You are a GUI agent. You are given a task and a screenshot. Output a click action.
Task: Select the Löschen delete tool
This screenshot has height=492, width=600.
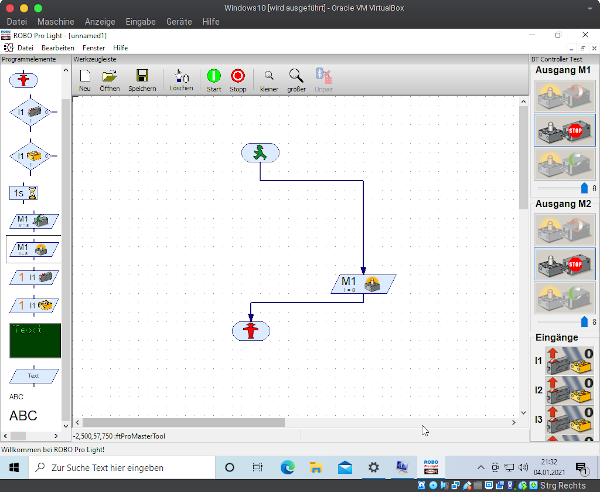point(181,80)
